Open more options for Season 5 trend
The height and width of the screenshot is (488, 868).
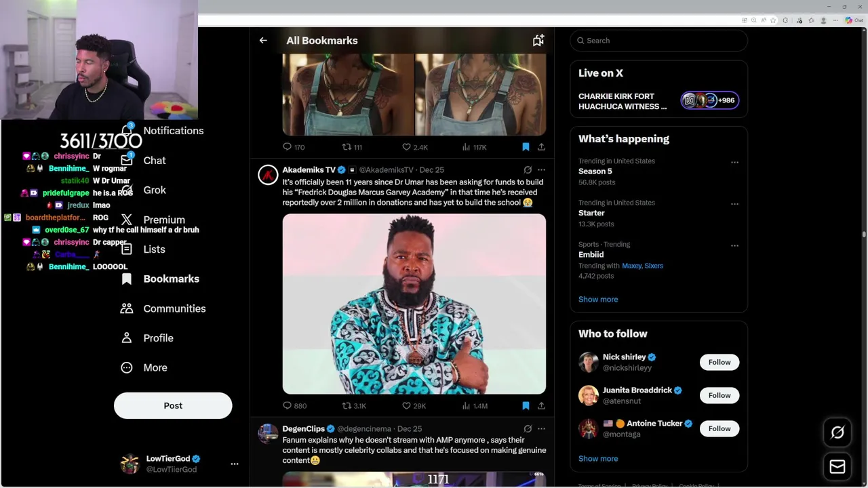tap(734, 163)
